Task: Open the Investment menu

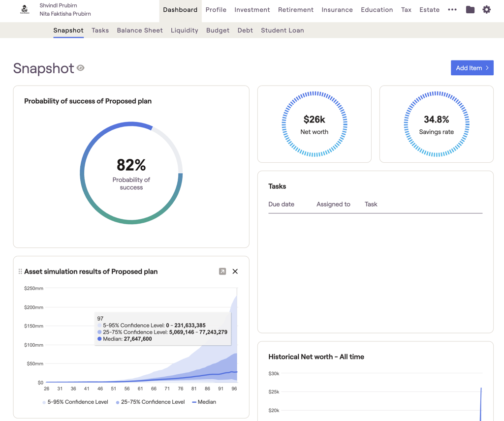Action: click(x=252, y=10)
